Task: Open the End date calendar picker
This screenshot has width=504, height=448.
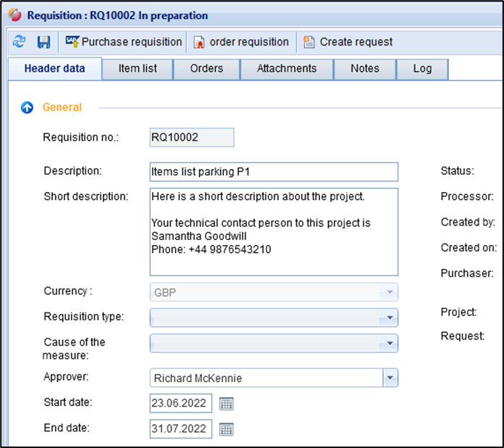Action: click(226, 429)
